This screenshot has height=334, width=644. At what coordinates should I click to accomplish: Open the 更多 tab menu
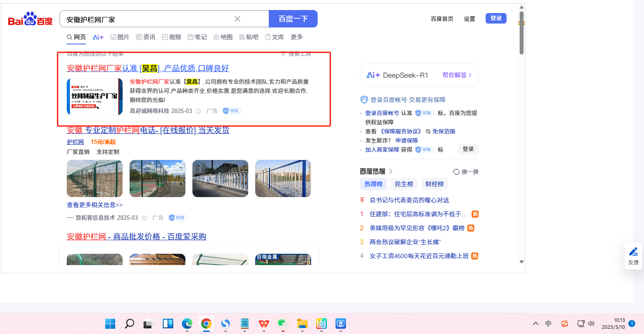click(x=297, y=37)
